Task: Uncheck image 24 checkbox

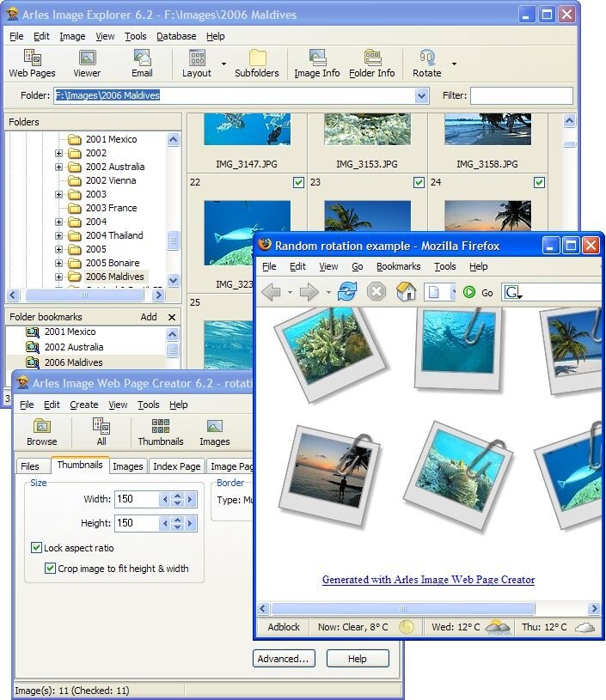Action: pyautogui.click(x=540, y=182)
